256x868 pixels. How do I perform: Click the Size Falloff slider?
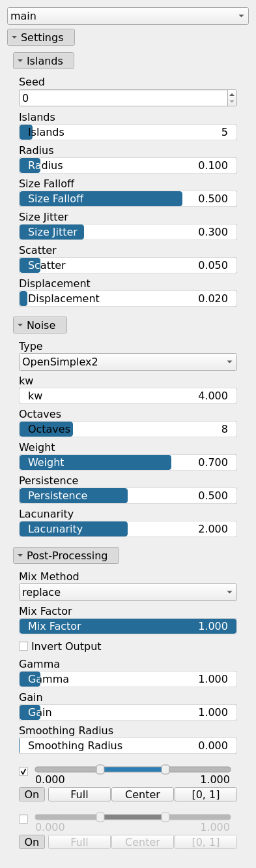click(x=128, y=198)
